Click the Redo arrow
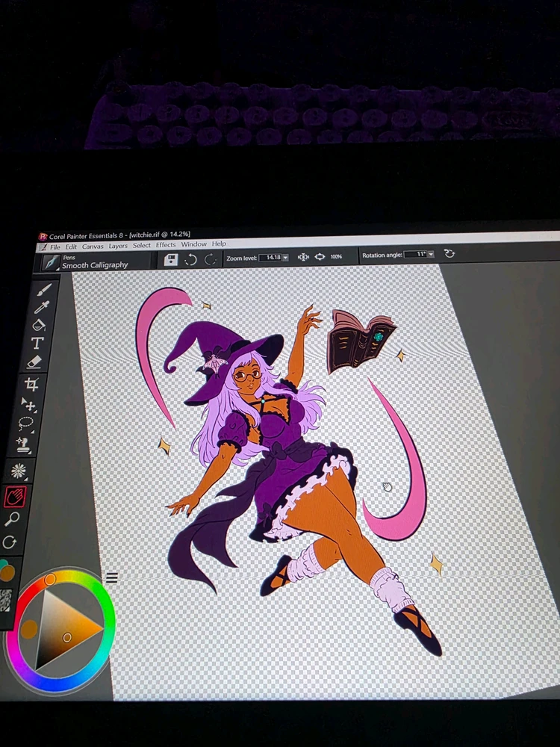 (x=210, y=259)
